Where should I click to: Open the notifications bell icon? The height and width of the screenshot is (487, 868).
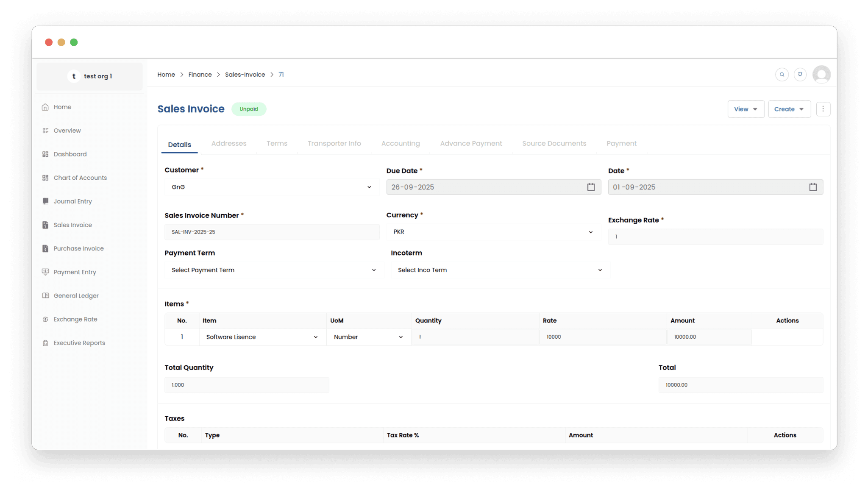click(800, 74)
